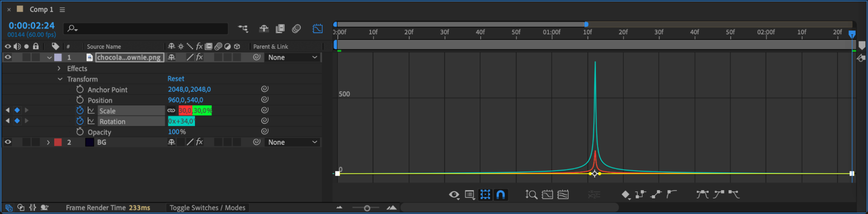Viewport: 868px width, 214px height.
Task: Toggle the brownie layer fx effects switch
Action: tap(199, 57)
